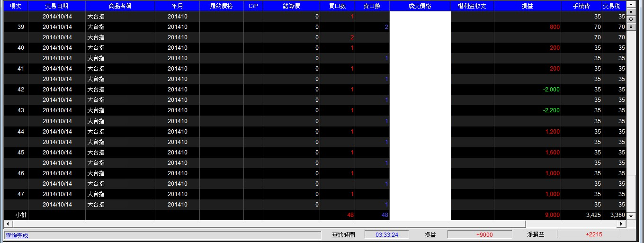Select row number 43 in the 項次 column
644x243 pixels.
pos(21,110)
